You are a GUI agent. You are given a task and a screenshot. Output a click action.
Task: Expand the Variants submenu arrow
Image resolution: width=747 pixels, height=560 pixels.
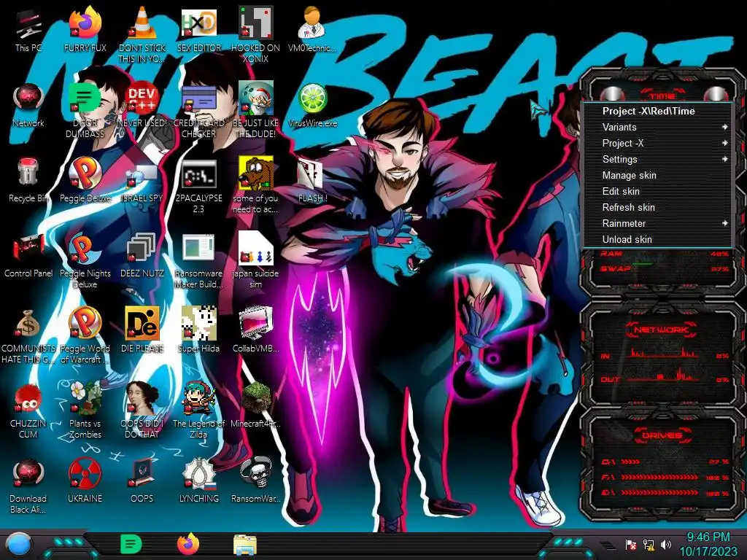click(724, 127)
